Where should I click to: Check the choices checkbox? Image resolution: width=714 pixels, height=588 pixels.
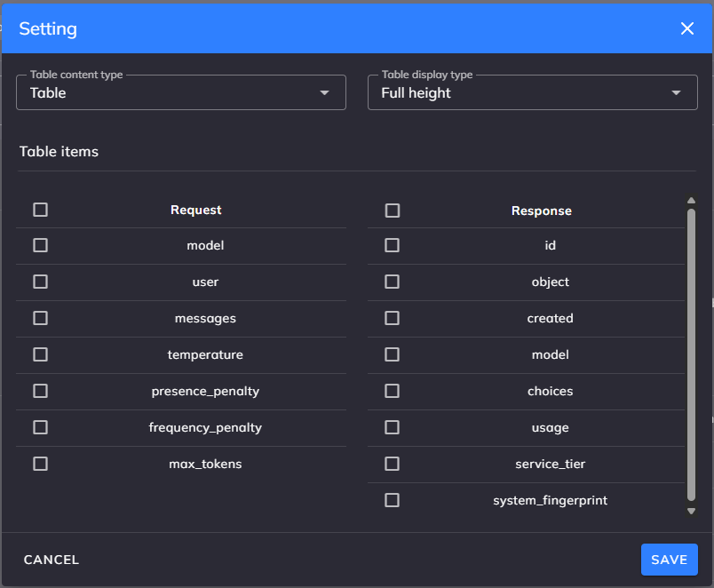coord(392,391)
